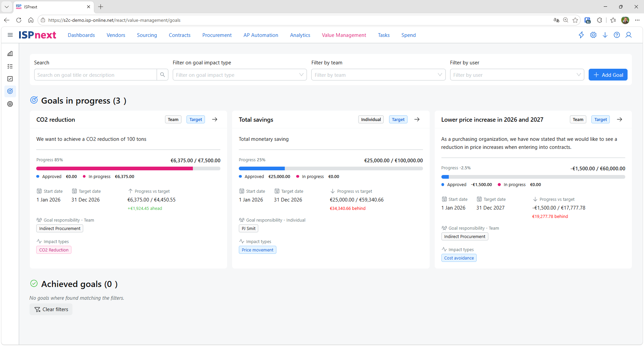644x346 pixels.
Task: Open the user profile icon in header
Action: coord(629,35)
